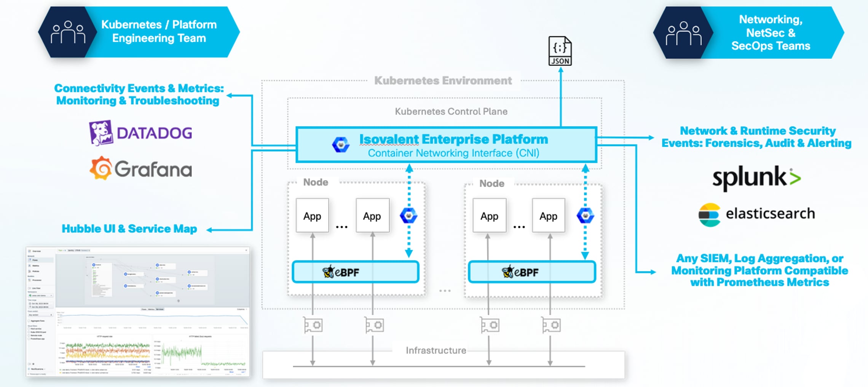Open the JSON file icon
This screenshot has width=868, height=387.
pyautogui.click(x=560, y=51)
